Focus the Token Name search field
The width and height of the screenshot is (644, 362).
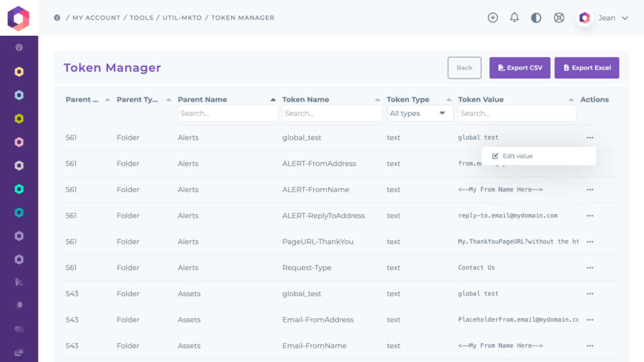point(332,113)
